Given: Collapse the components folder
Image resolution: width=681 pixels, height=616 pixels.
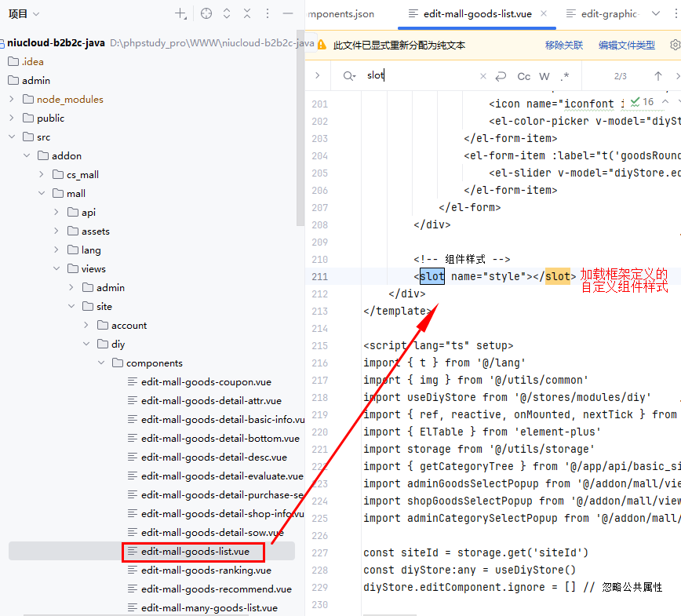Looking at the screenshot, I should pyautogui.click(x=101, y=363).
